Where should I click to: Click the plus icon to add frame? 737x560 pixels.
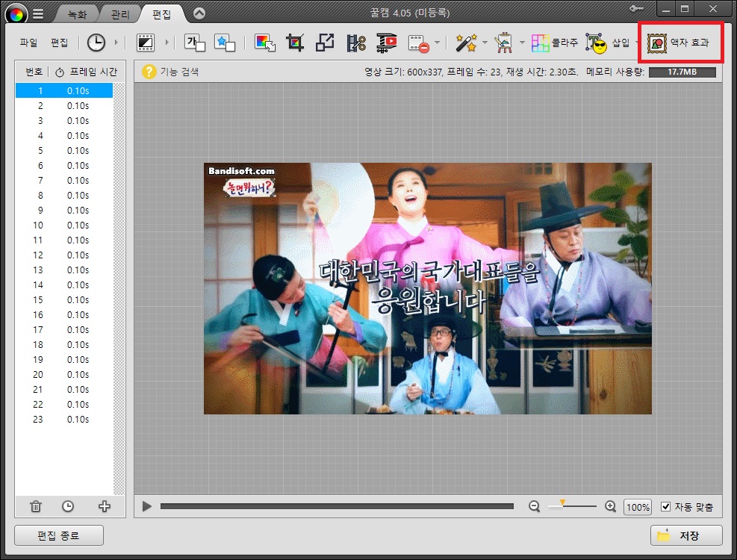[105, 506]
